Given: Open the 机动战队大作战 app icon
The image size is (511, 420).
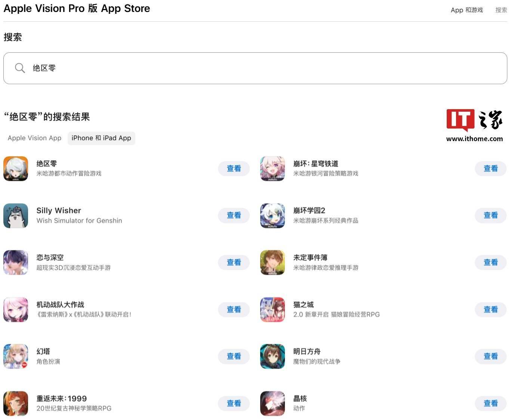Looking at the screenshot, I should click(16, 309).
